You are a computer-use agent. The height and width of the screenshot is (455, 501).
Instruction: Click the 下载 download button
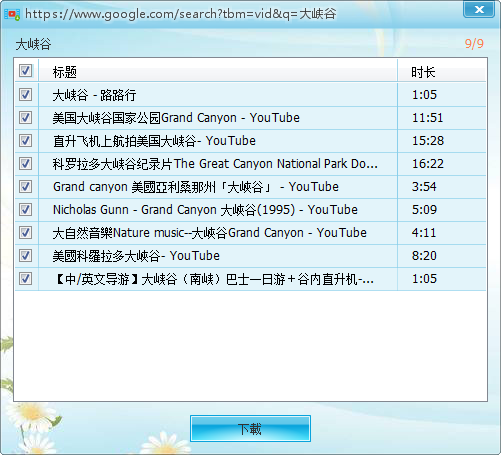[x=250, y=429]
